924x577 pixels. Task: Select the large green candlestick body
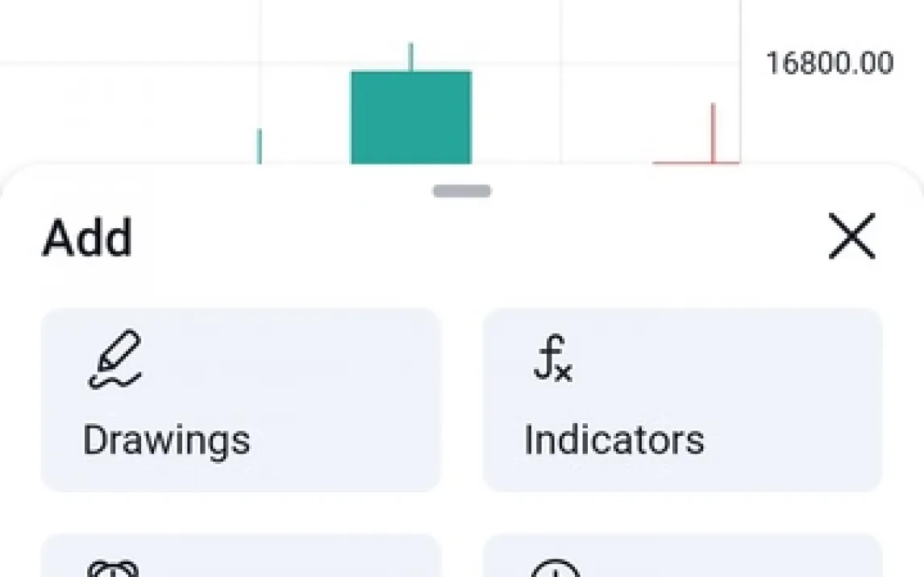(410, 117)
